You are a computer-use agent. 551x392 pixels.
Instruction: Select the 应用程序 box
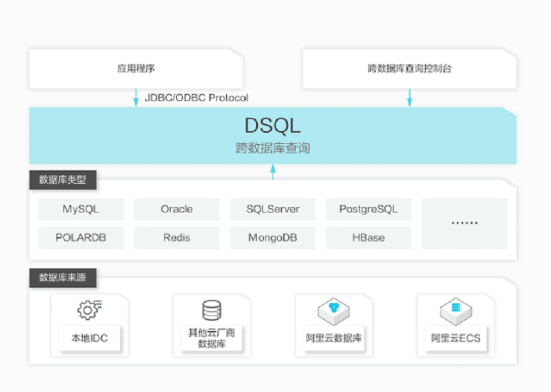(x=136, y=69)
